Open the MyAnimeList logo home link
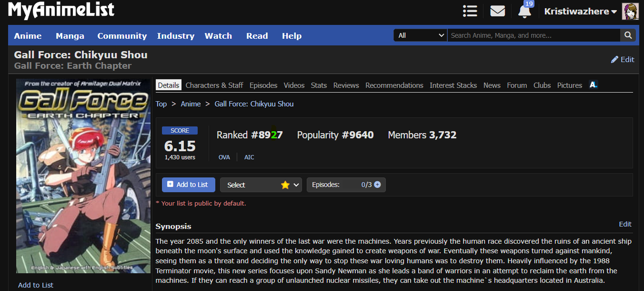This screenshot has width=644, height=291. 61,10
